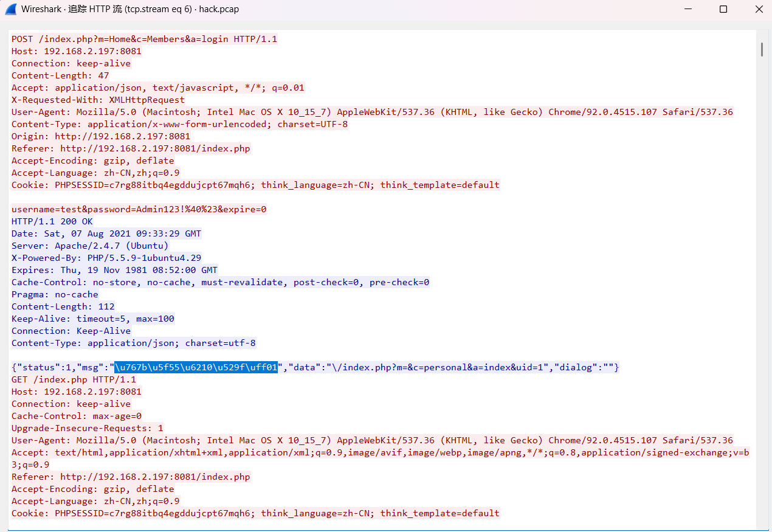Click the POST /index.php login request line
This screenshot has width=772, height=532.
(x=144, y=39)
